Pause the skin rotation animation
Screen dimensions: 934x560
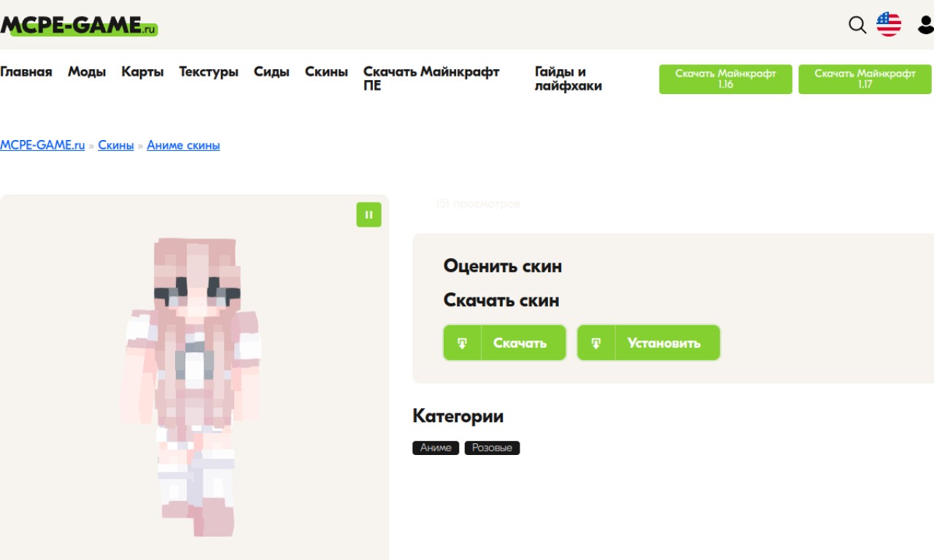(368, 214)
